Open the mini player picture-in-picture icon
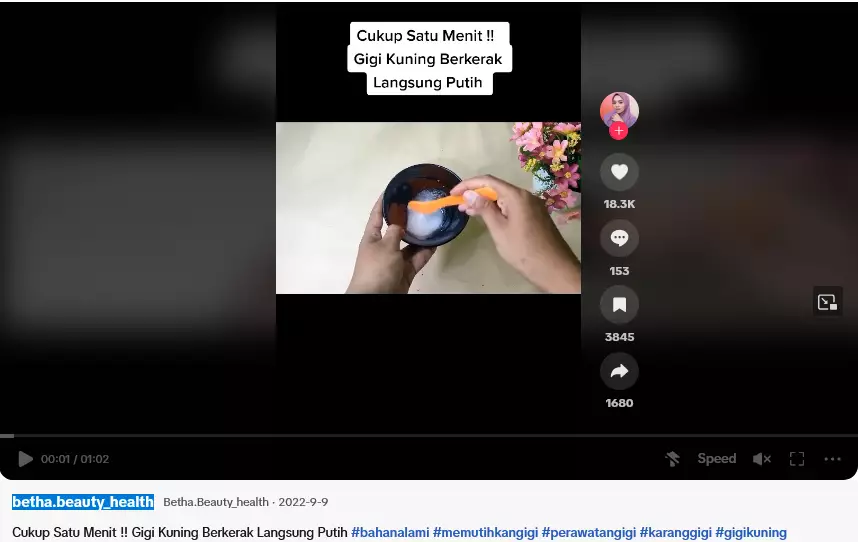 pyautogui.click(x=827, y=302)
